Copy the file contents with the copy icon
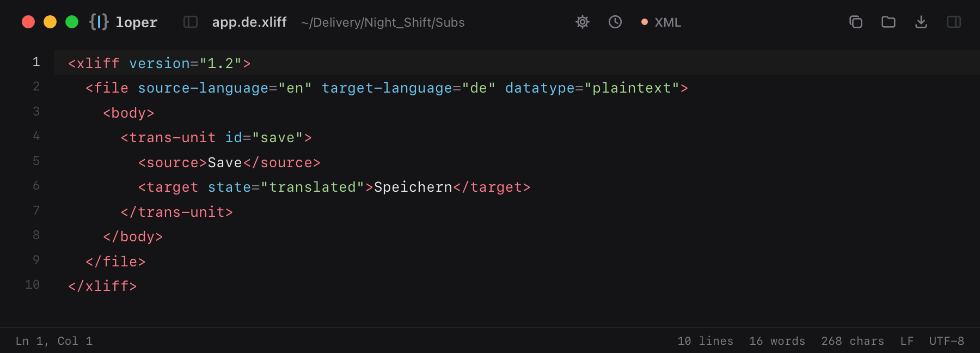 click(x=856, y=22)
